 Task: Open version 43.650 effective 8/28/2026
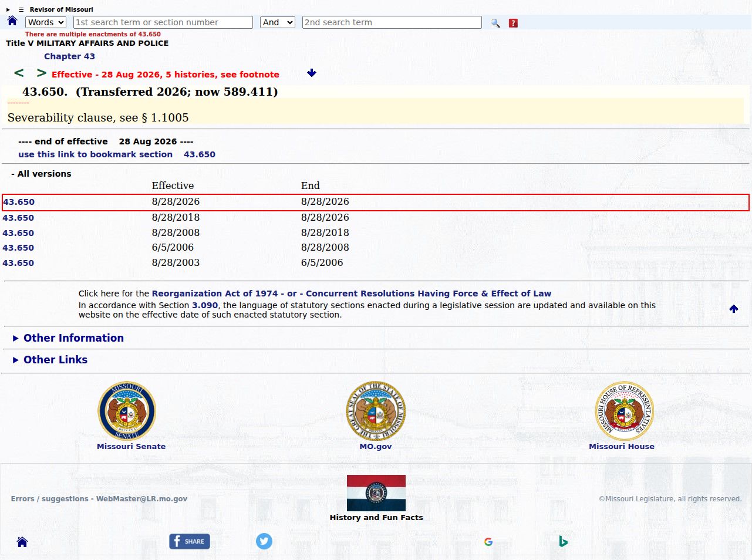19,202
